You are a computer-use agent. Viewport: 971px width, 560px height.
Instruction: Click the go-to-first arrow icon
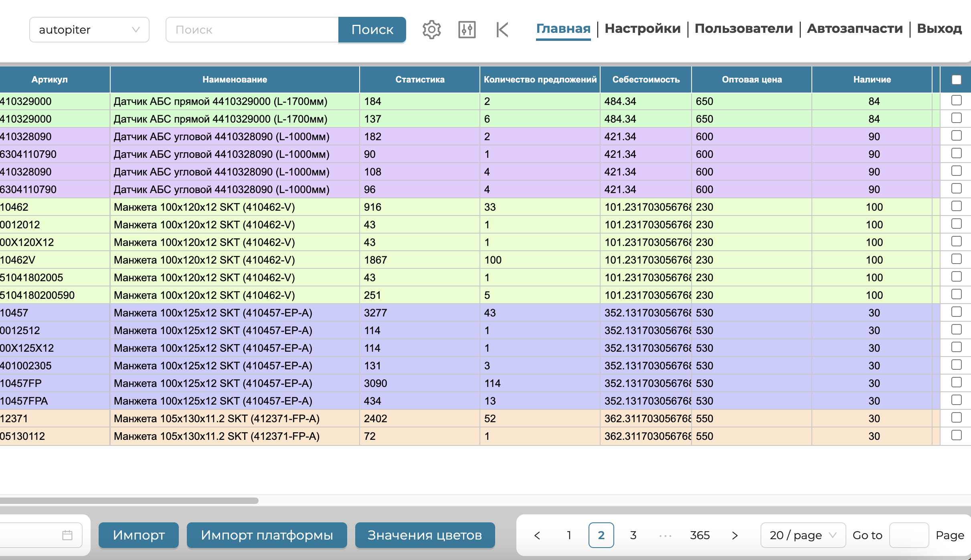tap(502, 29)
